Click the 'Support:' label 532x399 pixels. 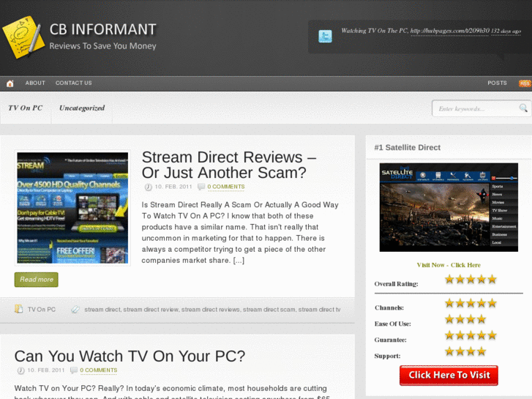point(387,356)
